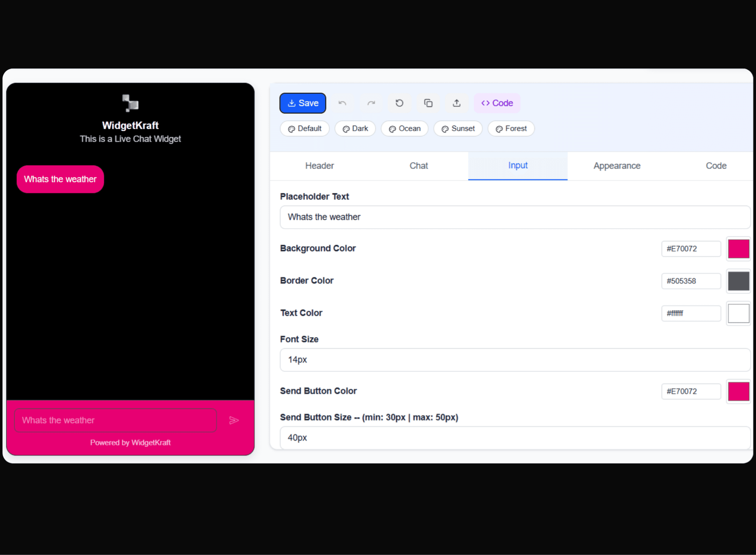Viewport: 756px width, 555px height.
Task: Switch to the Appearance tab
Action: tap(617, 166)
